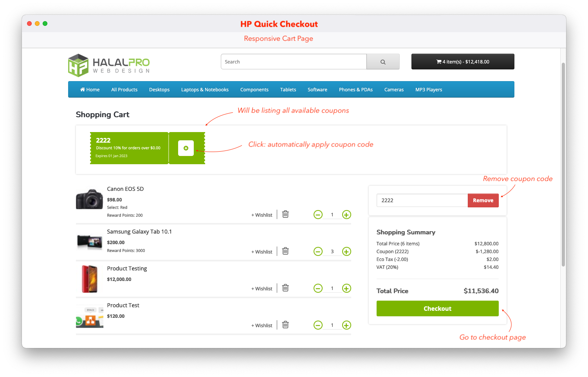Screen dimensions: 588x377
Task: Click trash icon for Product Testing
Action: [x=285, y=288]
